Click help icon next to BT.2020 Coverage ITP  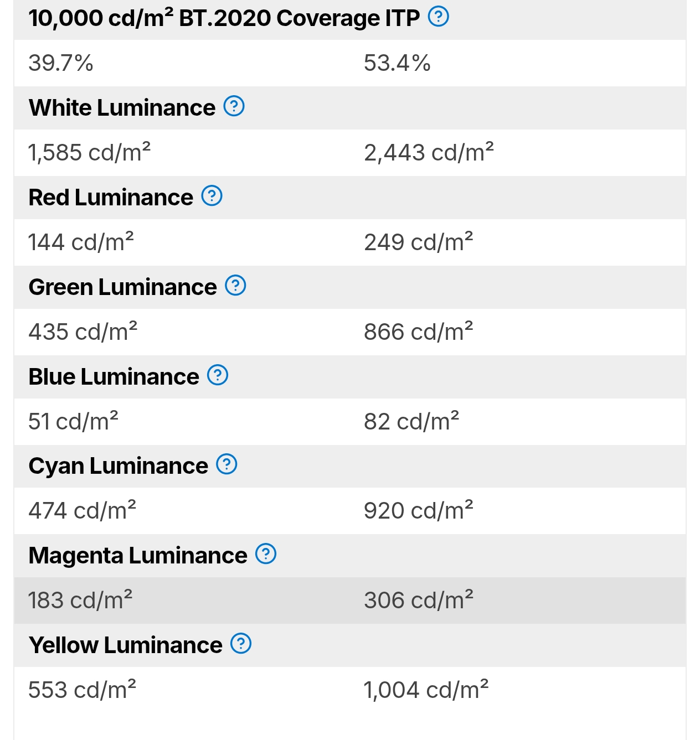coord(438,17)
